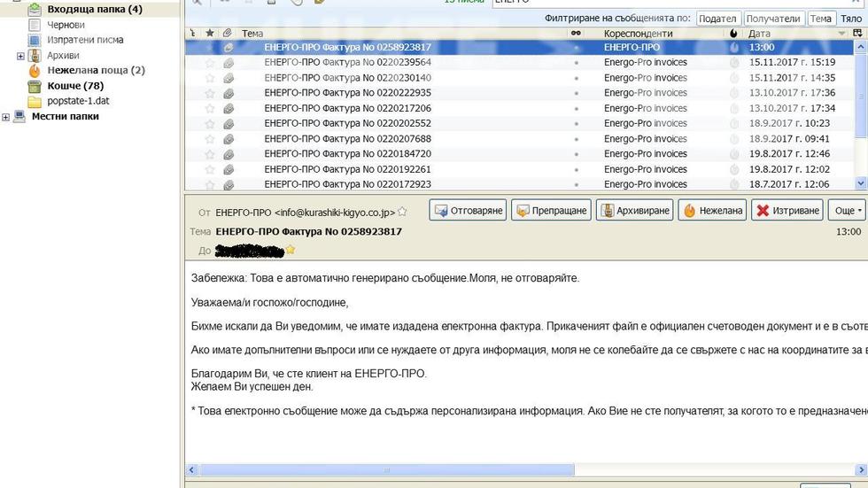Image resolution: width=868 pixels, height=488 pixels.
Task: Click the Архивиране archive button
Action: 635,210
